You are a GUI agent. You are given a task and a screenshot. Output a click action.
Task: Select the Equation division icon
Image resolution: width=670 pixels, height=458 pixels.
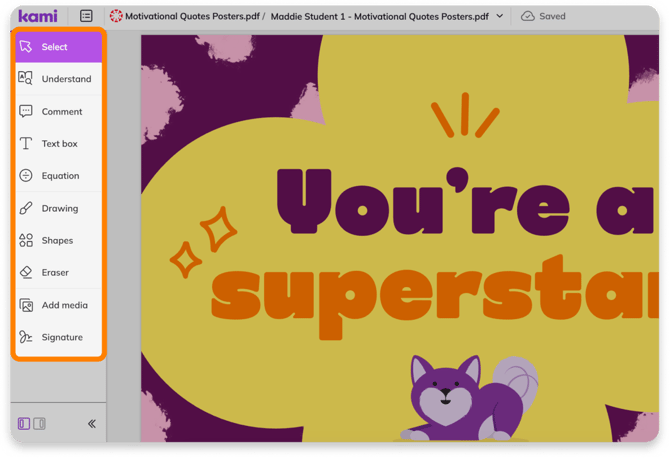pyautogui.click(x=26, y=176)
